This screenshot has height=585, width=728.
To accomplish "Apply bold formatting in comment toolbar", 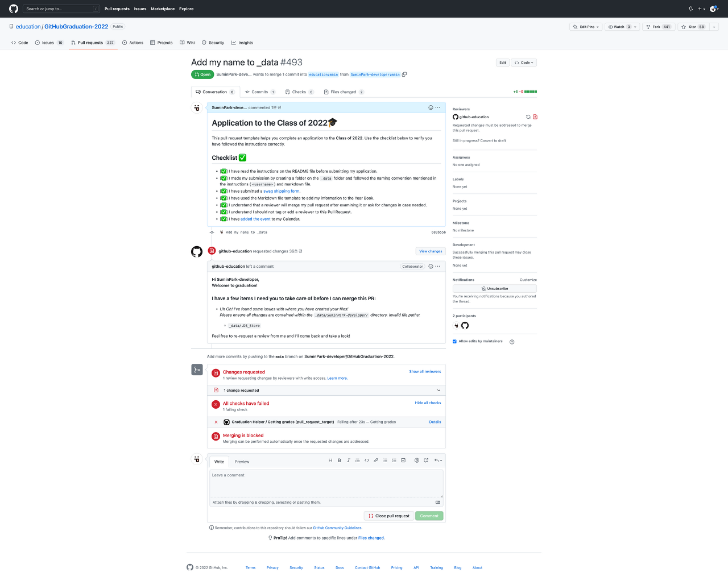I will 340,460.
